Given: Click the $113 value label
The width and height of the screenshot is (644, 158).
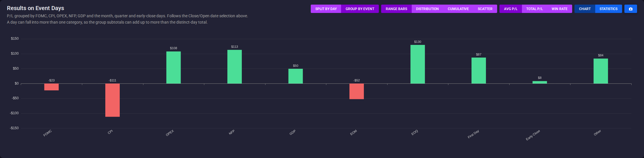Looking at the screenshot, I should (235, 47).
